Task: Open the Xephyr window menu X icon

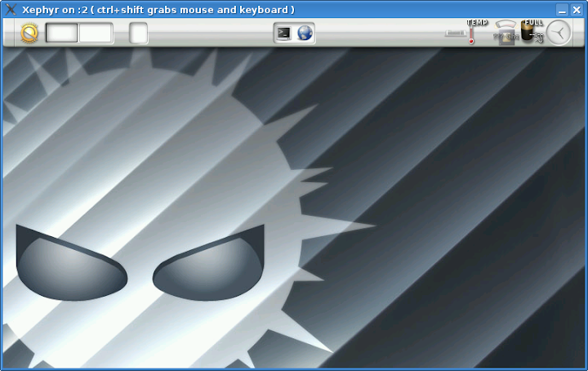Action: tap(11, 9)
